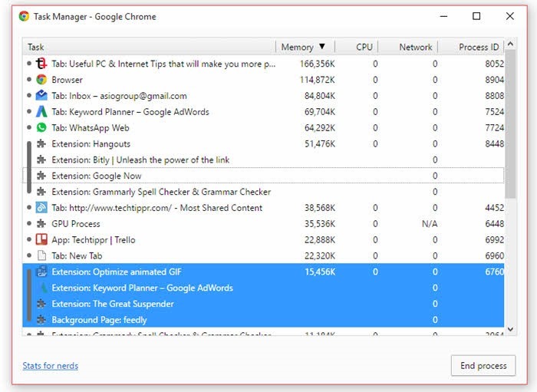
Task: Click process ID 6760
Action: 494,272
